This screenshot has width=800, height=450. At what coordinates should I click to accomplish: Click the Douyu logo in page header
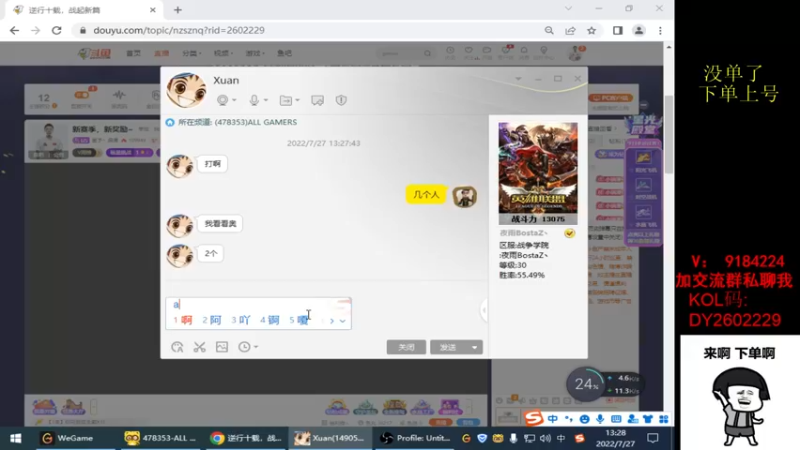(94, 53)
